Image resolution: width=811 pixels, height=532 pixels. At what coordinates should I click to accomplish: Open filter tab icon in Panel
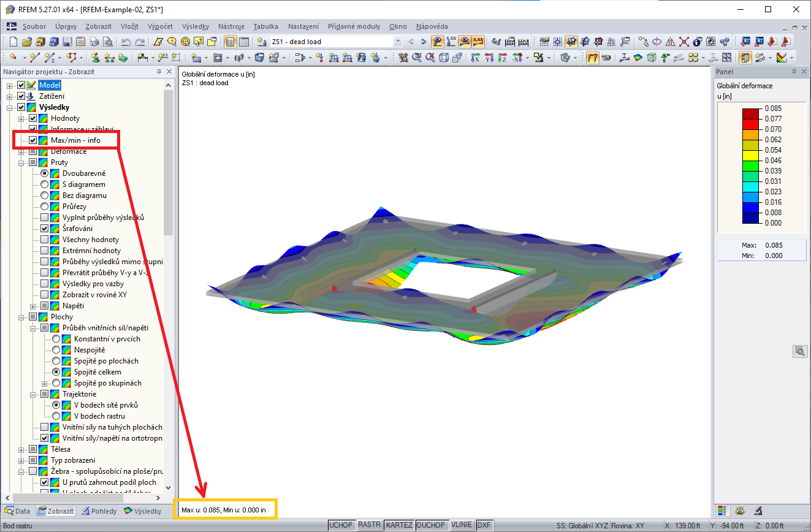[x=758, y=510]
